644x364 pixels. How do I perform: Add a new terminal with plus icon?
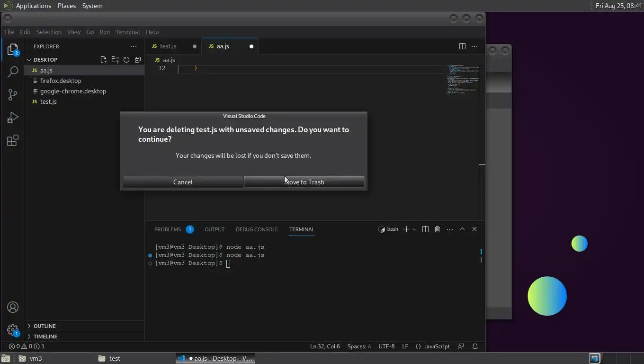(406, 229)
